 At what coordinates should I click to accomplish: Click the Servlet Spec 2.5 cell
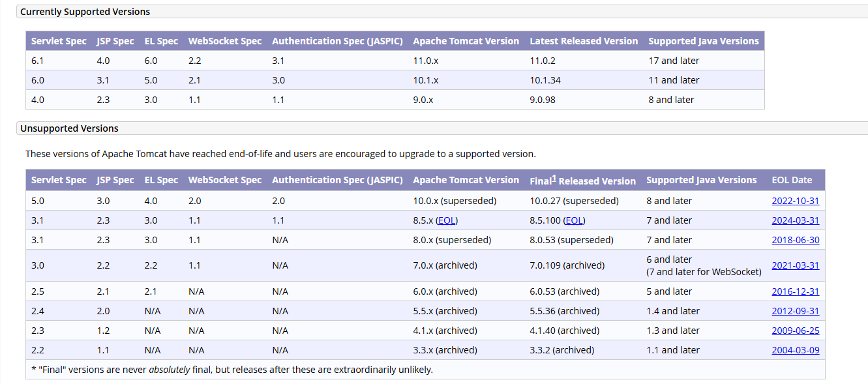click(x=37, y=291)
